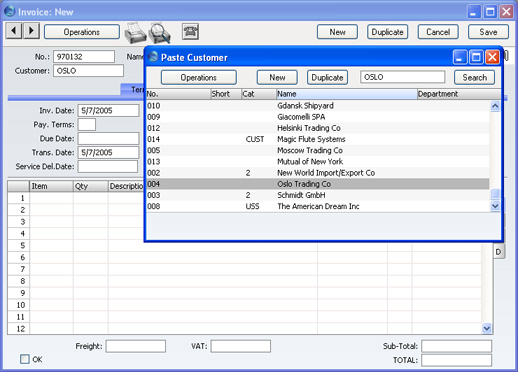Open print preview magnifier icon

tap(160, 33)
